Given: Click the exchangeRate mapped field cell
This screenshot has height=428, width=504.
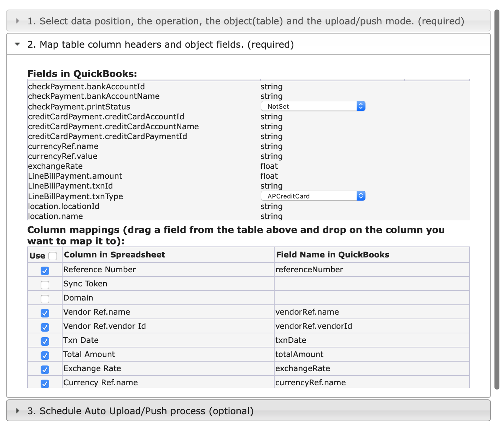Looking at the screenshot, I should coord(372,368).
